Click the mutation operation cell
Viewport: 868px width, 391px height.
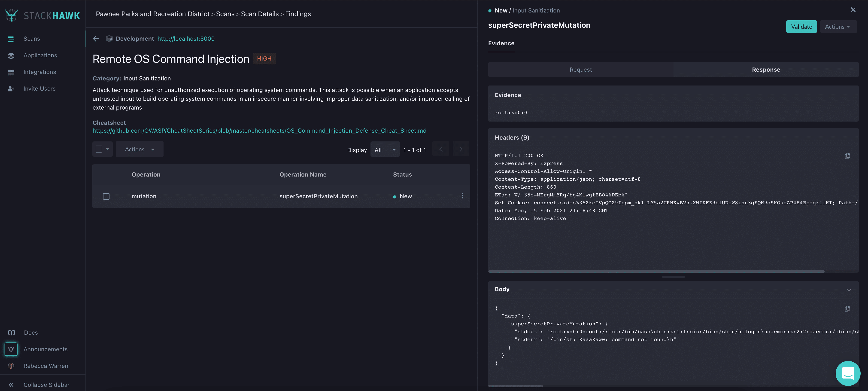tap(144, 196)
